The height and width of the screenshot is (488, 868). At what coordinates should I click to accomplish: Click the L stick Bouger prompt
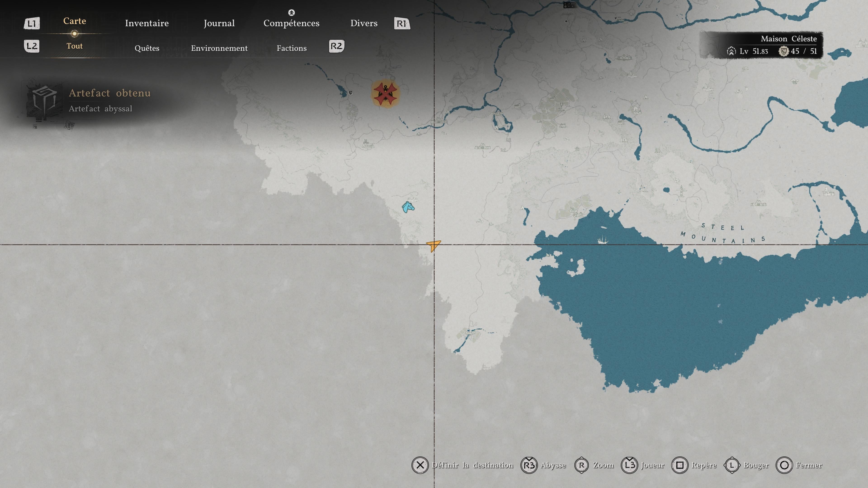(x=746, y=465)
